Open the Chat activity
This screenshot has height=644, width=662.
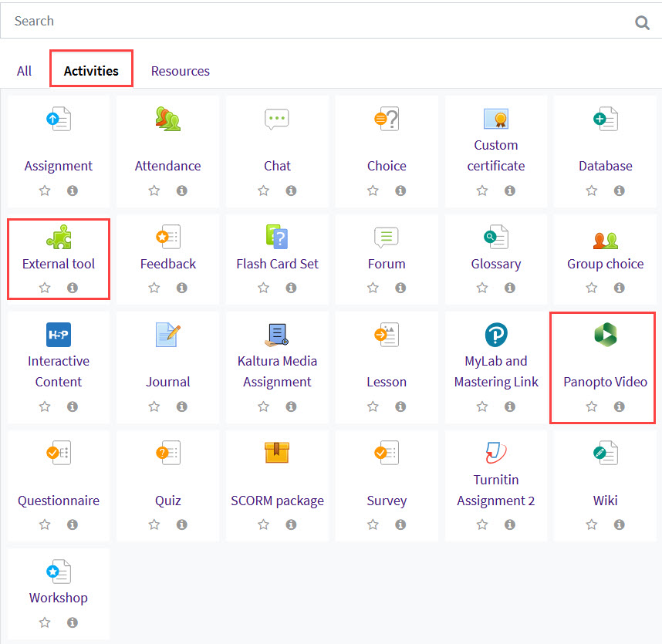(277, 119)
